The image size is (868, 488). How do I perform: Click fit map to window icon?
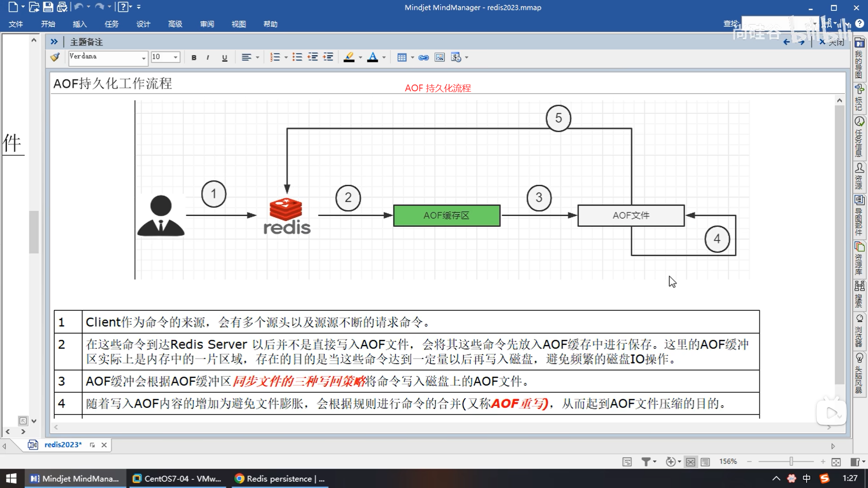(836, 461)
